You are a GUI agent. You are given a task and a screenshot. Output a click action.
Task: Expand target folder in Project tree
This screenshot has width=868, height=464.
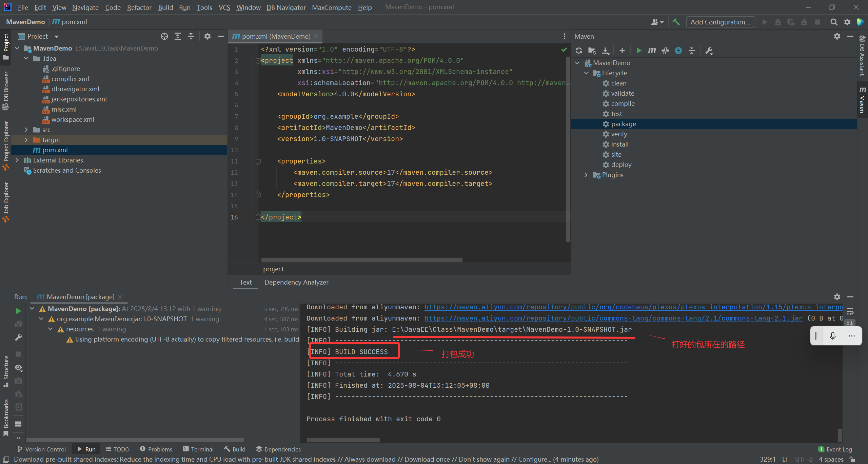tap(26, 140)
